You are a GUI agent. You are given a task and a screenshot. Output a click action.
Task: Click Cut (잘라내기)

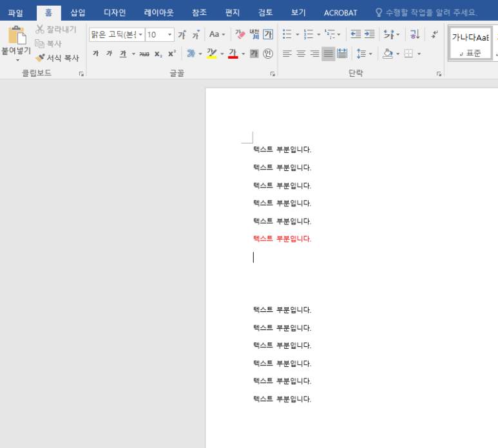pos(56,29)
